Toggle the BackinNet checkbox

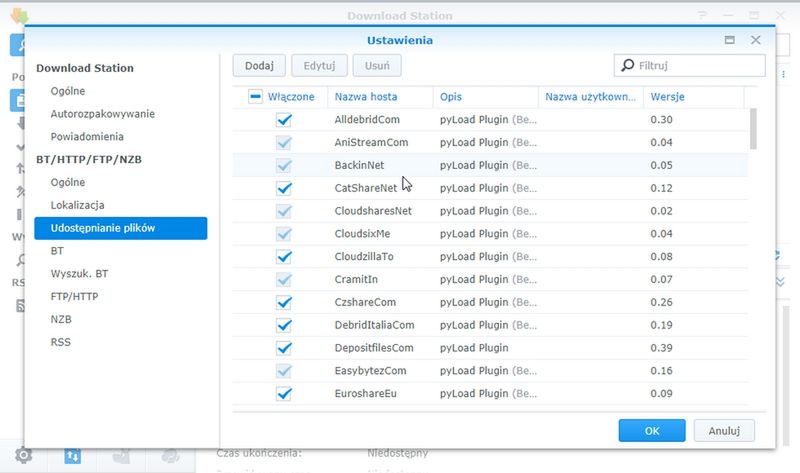tap(284, 165)
